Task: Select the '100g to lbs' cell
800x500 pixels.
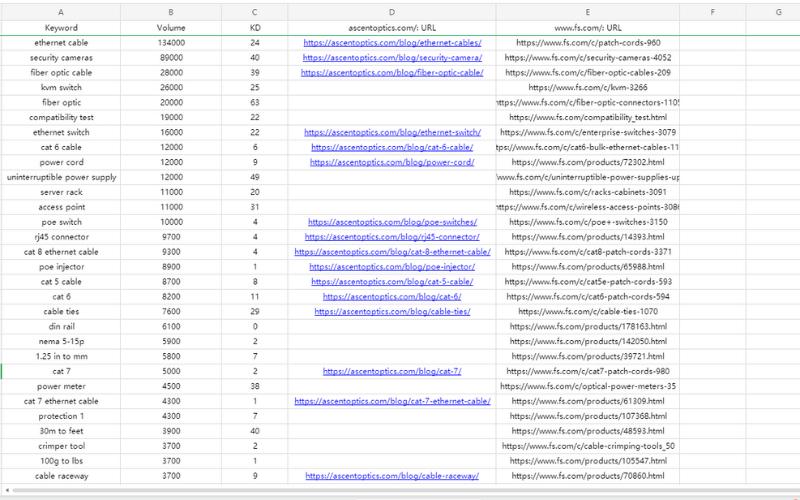Action: pos(61,461)
